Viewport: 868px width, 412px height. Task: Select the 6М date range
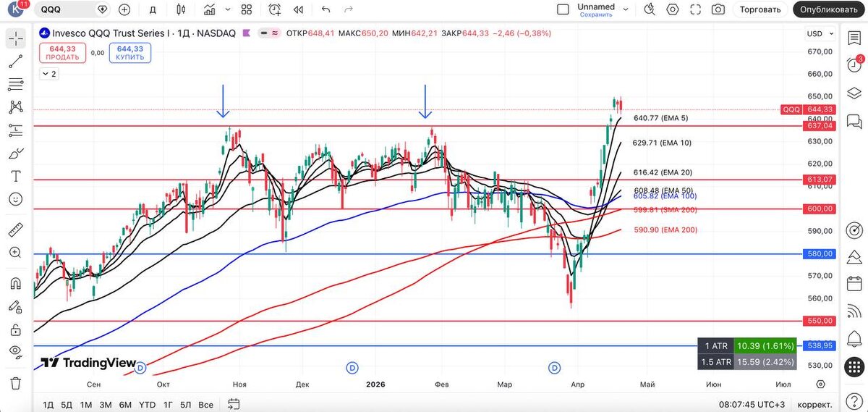pyautogui.click(x=125, y=404)
